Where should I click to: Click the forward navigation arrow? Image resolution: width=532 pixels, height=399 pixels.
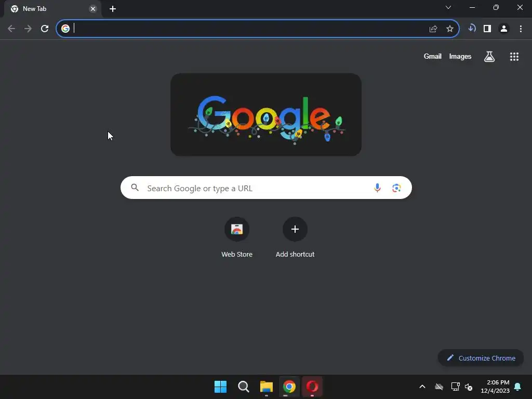coord(28,29)
